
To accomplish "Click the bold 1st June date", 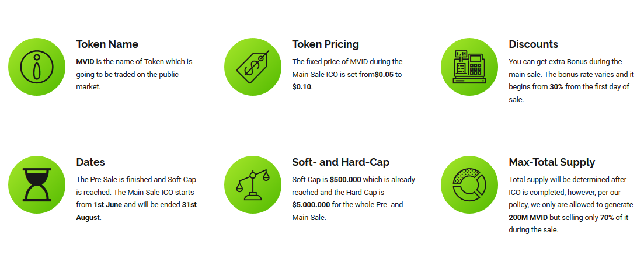I will [107, 205].
